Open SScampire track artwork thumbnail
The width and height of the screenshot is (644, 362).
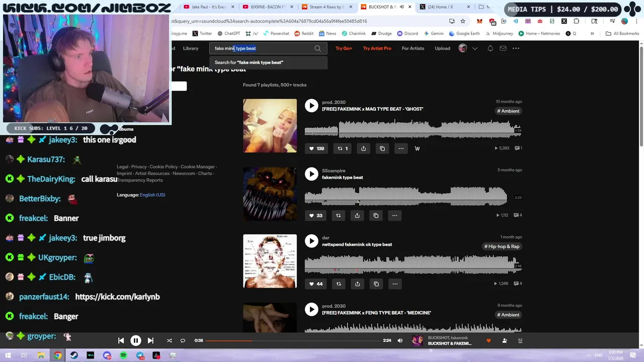pyautogui.click(x=270, y=194)
